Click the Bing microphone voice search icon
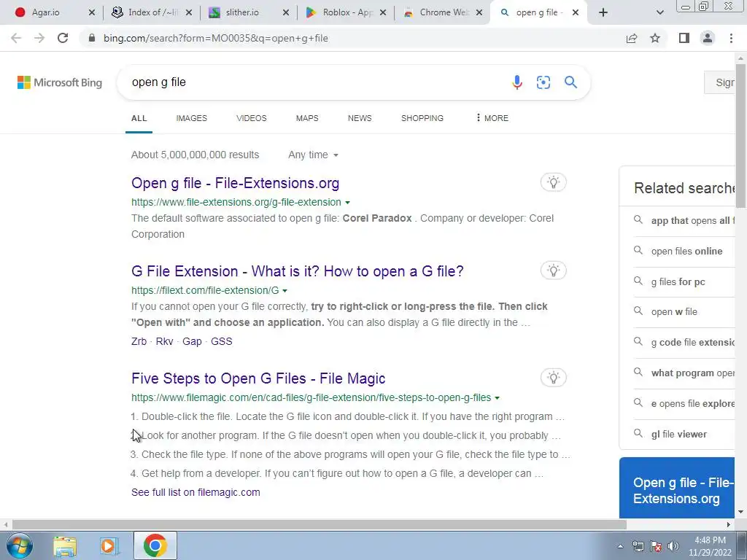Viewport: 747px width, 560px height. (517, 82)
